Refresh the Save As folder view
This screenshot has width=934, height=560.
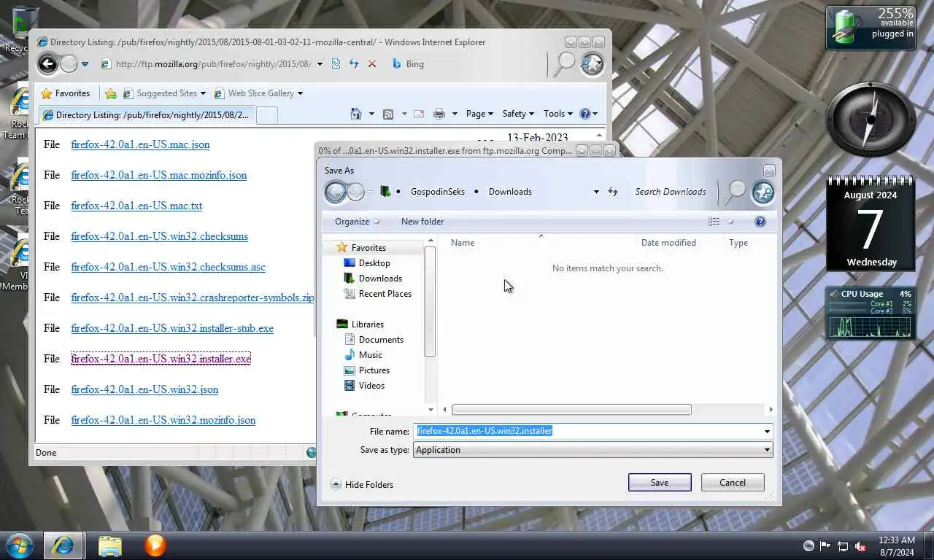[613, 192]
